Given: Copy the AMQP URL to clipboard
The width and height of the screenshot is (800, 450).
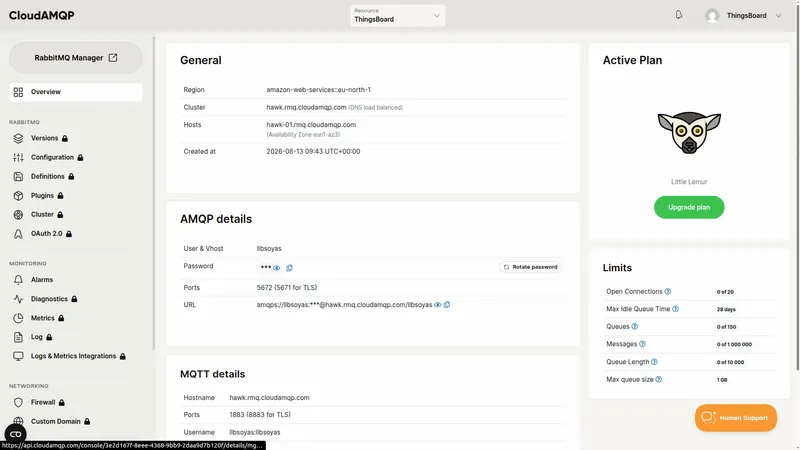Looking at the screenshot, I should pos(447,305).
